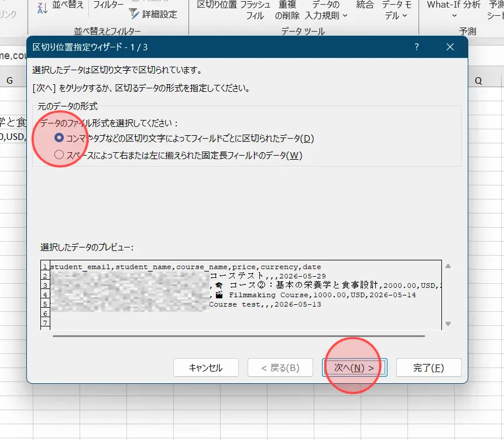The width and height of the screenshot is (504, 440).
Task: Select column Q header
Action: point(479,81)
